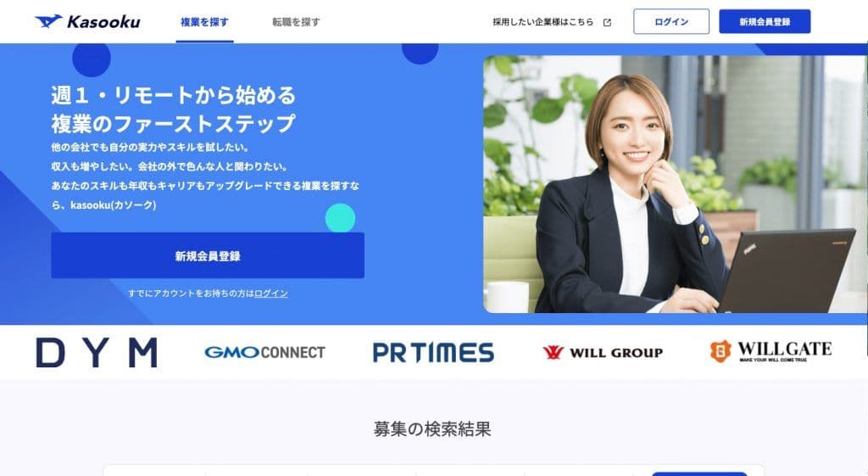The width and height of the screenshot is (868, 476).
Task: Click the Kasooku bird logo icon
Action: tap(48, 21)
